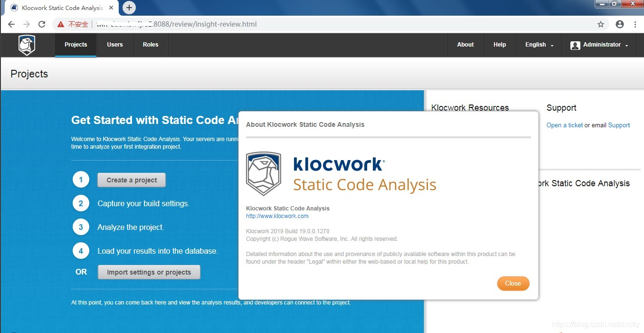644x333 pixels.
Task: Click the Rogue Wave Software copyright line
Action: (x=322, y=239)
